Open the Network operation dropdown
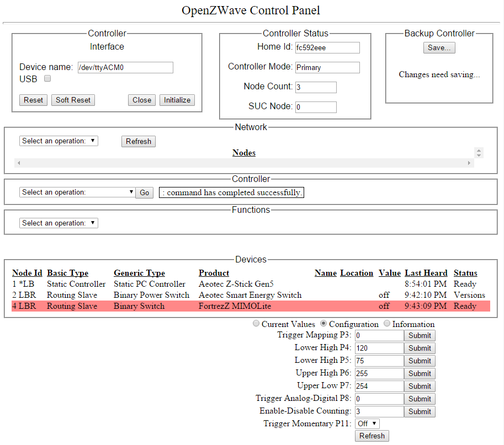Screen dimensions: 504x445 coord(59,141)
